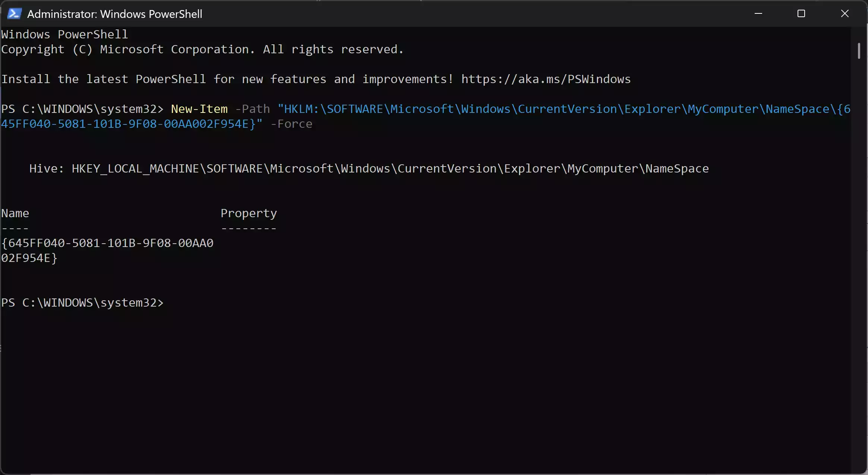Viewport: 868px width, 475px height.
Task: Click the New-Item command text
Action: point(199,109)
